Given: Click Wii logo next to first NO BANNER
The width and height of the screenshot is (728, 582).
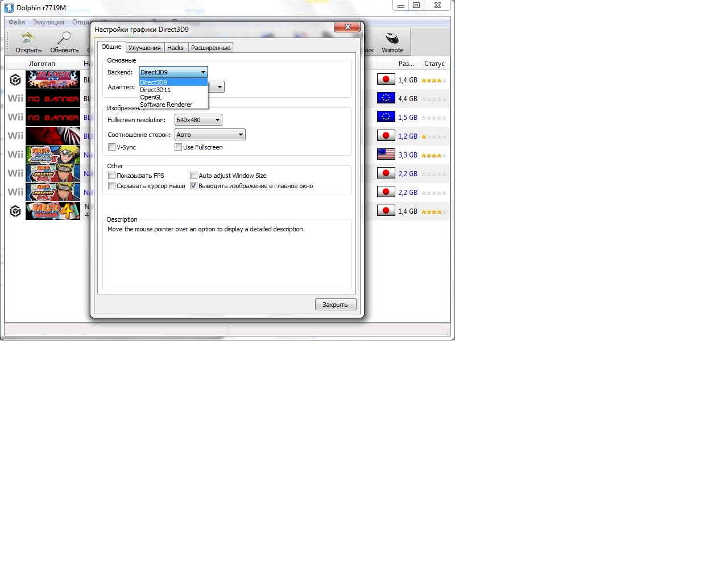Looking at the screenshot, I should pos(15,98).
